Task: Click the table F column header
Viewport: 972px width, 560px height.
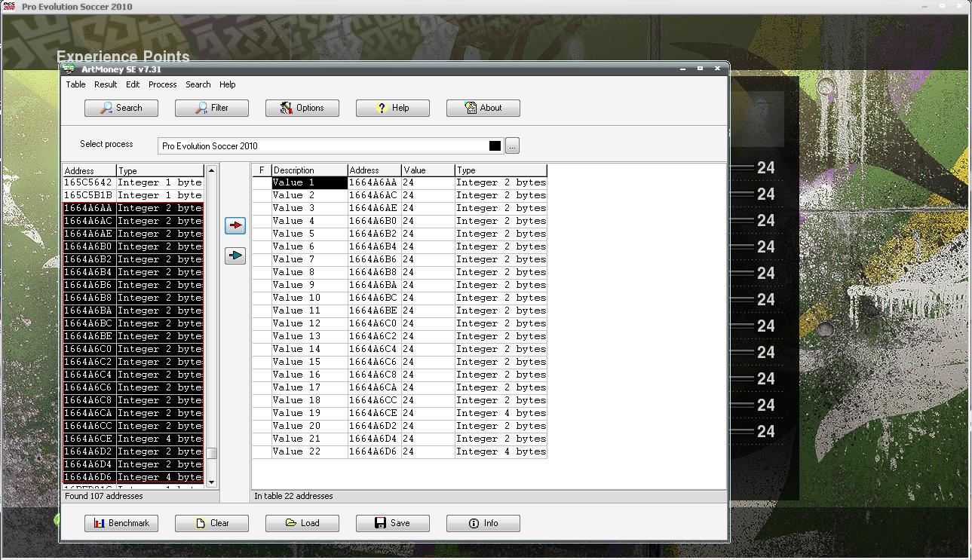Action: pyautogui.click(x=262, y=170)
